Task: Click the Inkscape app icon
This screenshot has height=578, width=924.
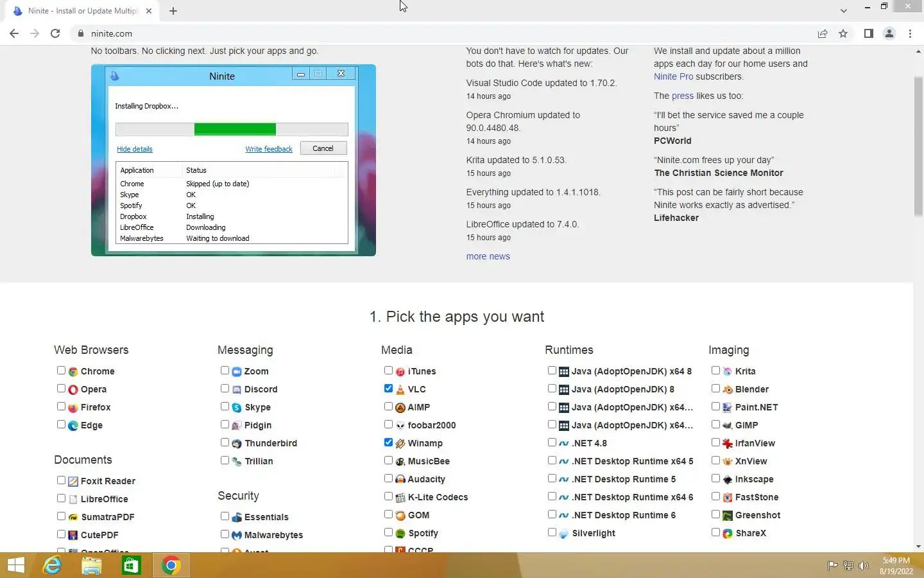Action: pos(728,479)
